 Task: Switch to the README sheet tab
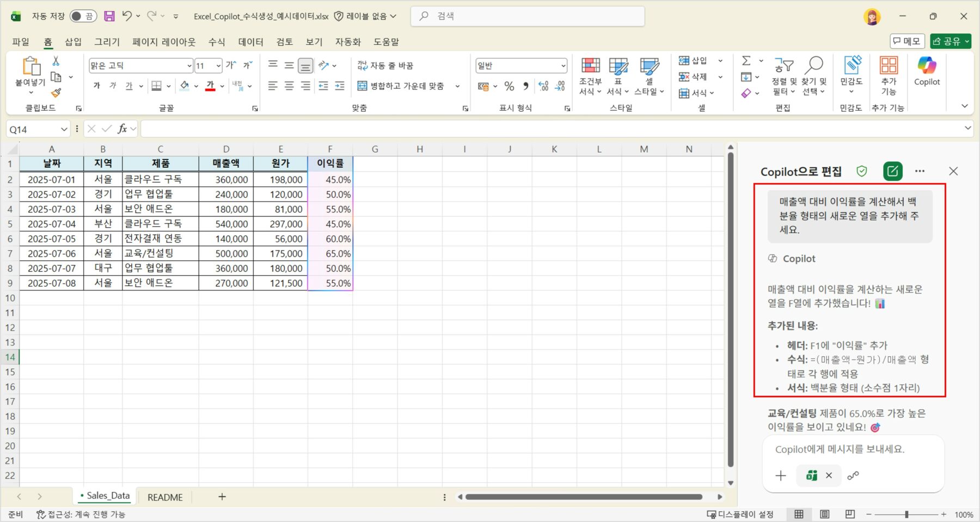pyautogui.click(x=165, y=497)
